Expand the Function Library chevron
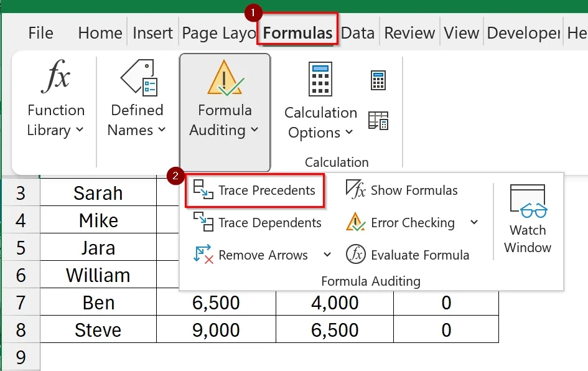Image resolution: width=588 pixels, height=371 pixels. [80, 130]
